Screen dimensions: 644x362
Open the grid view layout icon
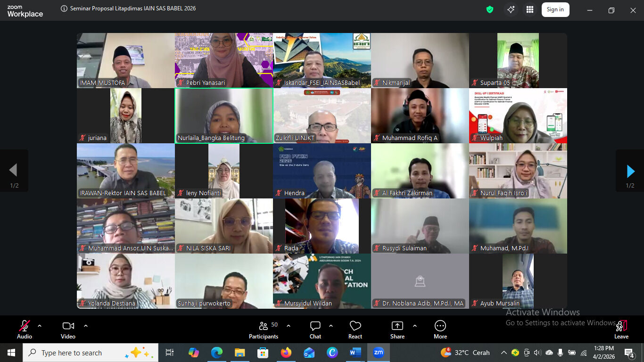(x=530, y=9)
